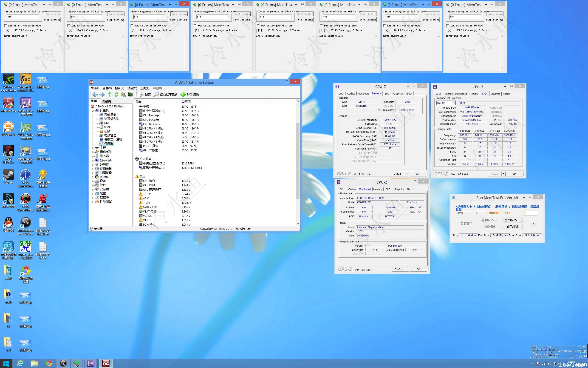Image resolution: width=588 pixels, height=368 pixels.
Task: Open Internet Explorer from taskbar
Action: (x=21, y=363)
